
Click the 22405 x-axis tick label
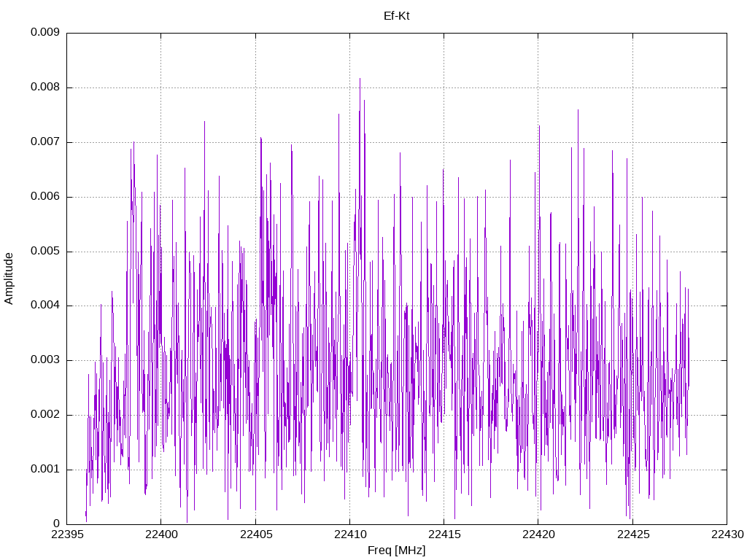[255, 534]
